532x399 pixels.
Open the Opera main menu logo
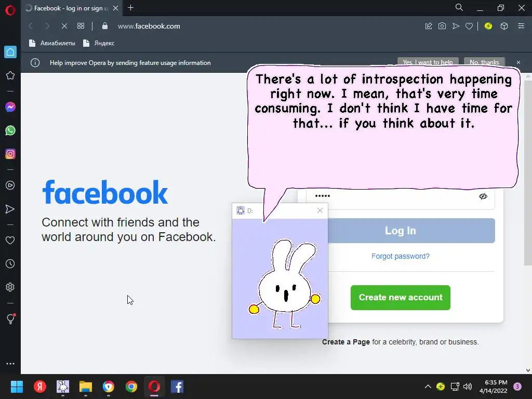pos(10,10)
